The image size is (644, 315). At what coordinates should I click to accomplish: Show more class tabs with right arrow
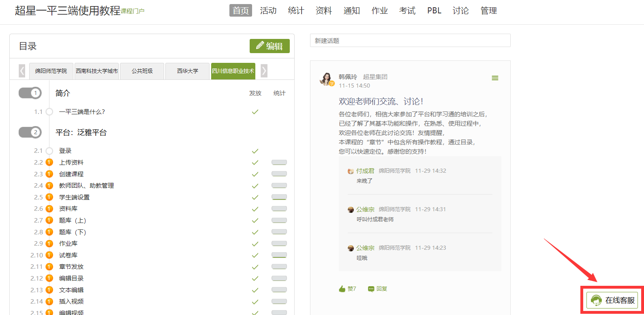click(x=264, y=71)
